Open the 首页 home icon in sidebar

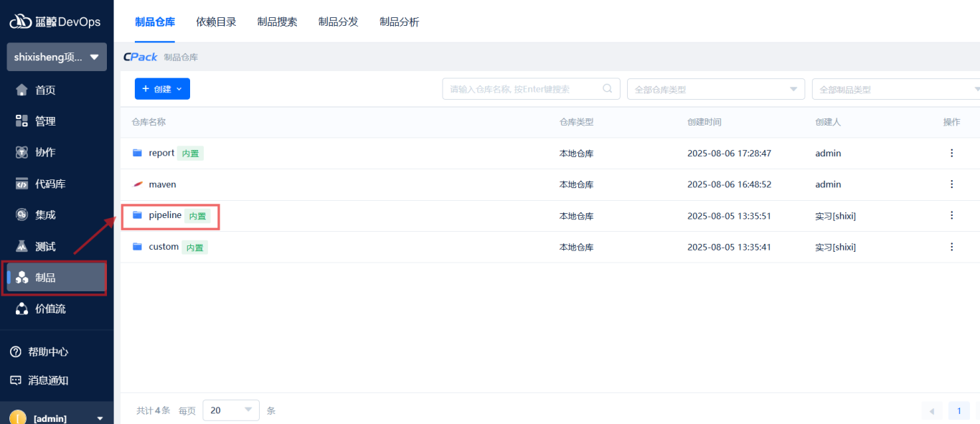tap(22, 90)
